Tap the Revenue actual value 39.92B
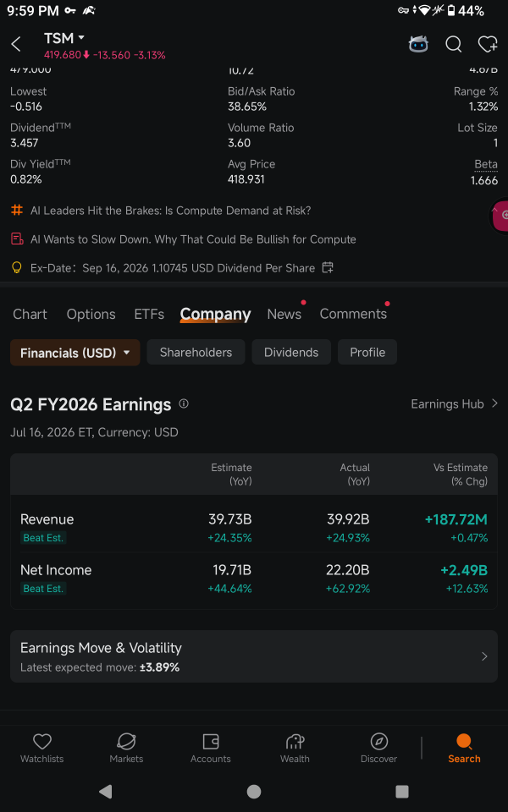Screen dimensions: 508x812 tap(348, 518)
